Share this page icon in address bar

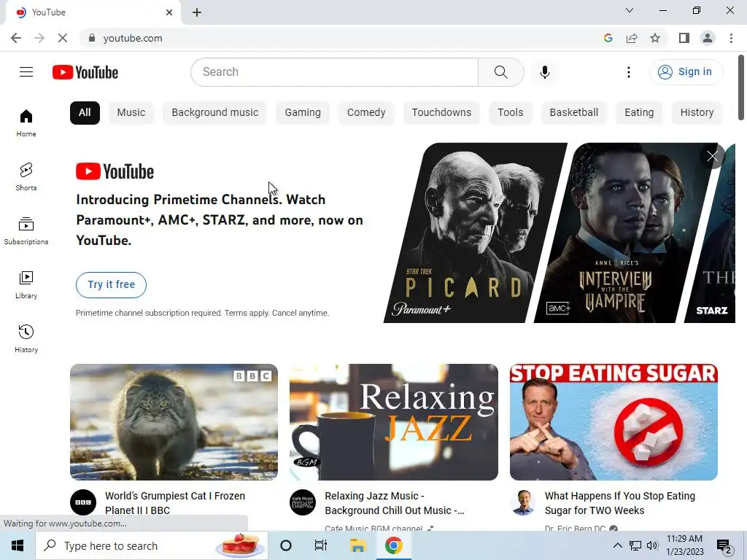(632, 38)
